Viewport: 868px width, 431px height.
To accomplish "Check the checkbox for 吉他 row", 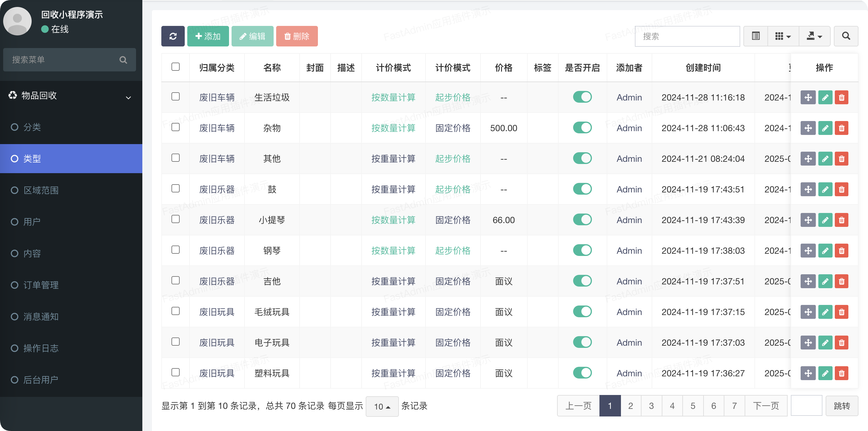I will [176, 281].
